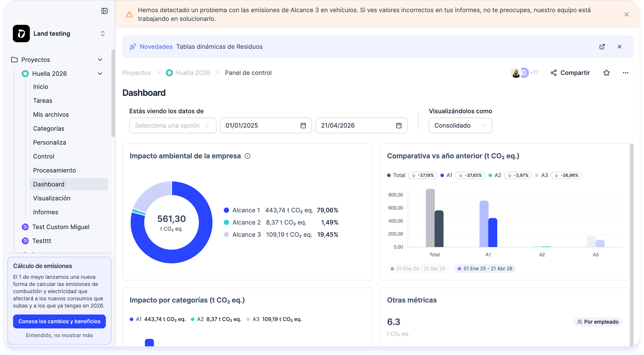
Task: Open the three-dot options menu
Action: (626, 73)
